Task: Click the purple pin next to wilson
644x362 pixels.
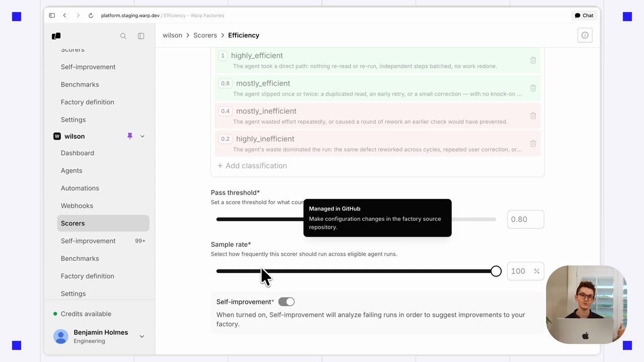Action: [x=130, y=136]
